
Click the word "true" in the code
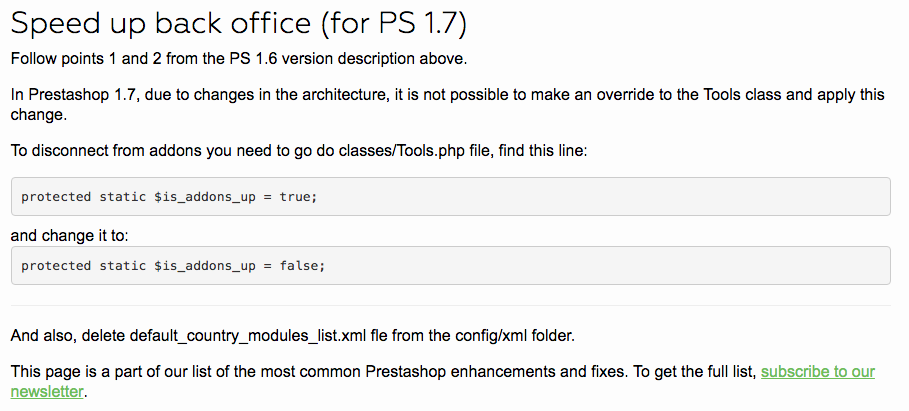(x=297, y=197)
